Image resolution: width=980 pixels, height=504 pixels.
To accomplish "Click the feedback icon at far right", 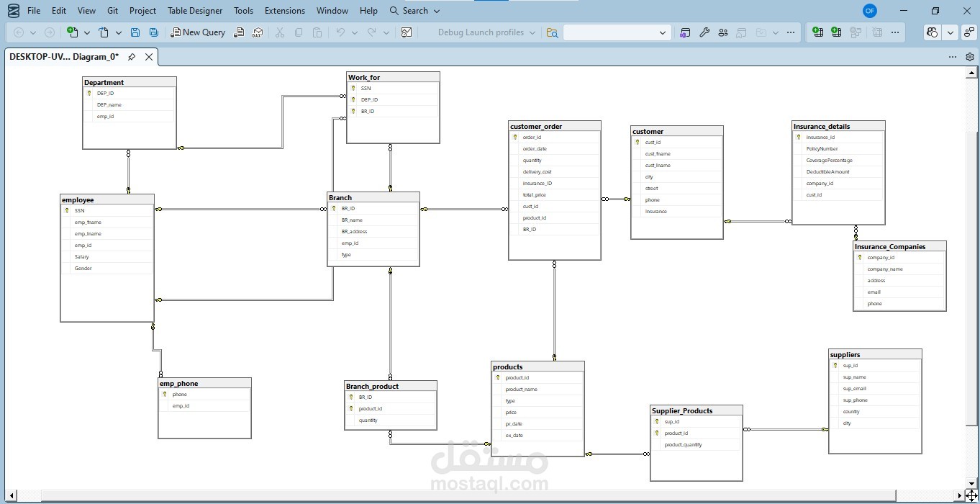I will click(x=970, y=32).
